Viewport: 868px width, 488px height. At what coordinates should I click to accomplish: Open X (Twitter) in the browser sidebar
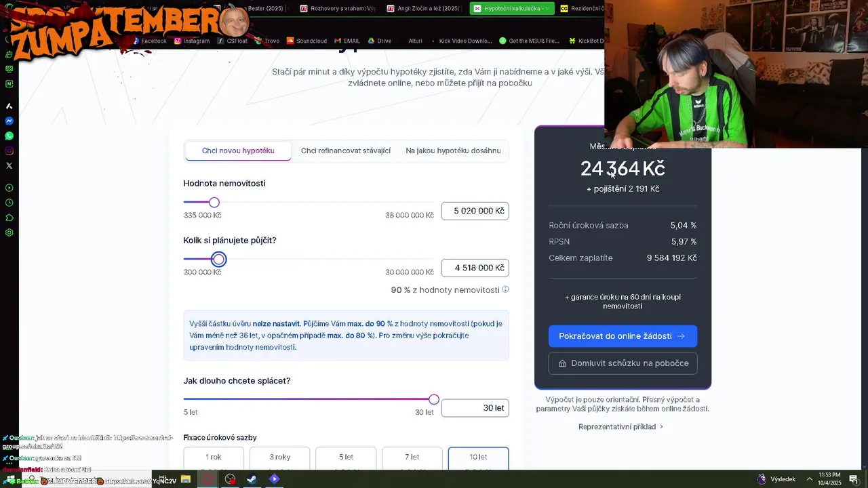point(9,165)
